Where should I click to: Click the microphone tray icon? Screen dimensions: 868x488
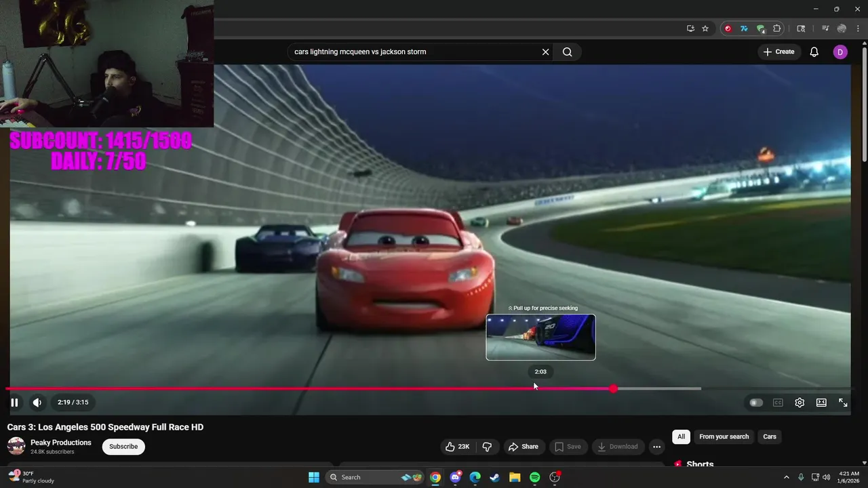[801, 477]
